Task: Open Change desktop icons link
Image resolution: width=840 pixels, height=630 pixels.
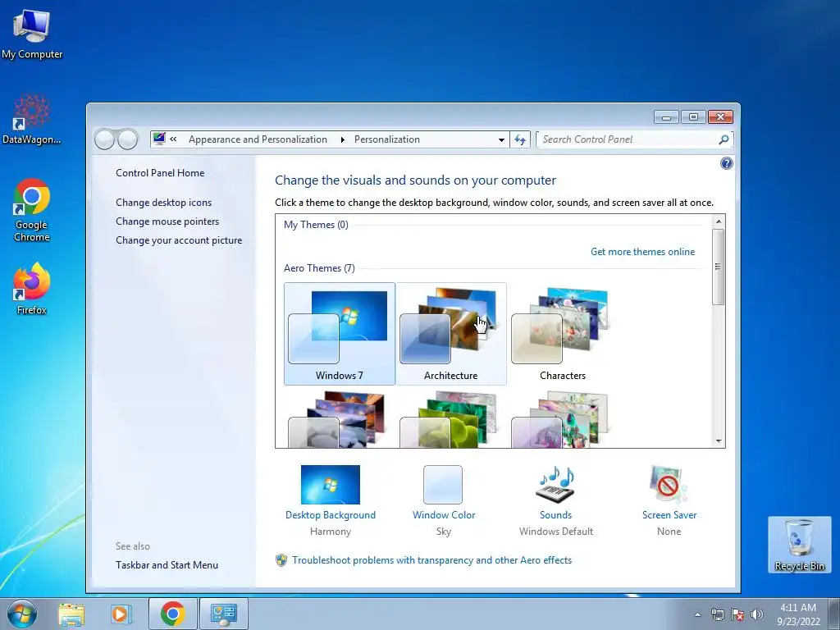Action: (x=163, y=203)
